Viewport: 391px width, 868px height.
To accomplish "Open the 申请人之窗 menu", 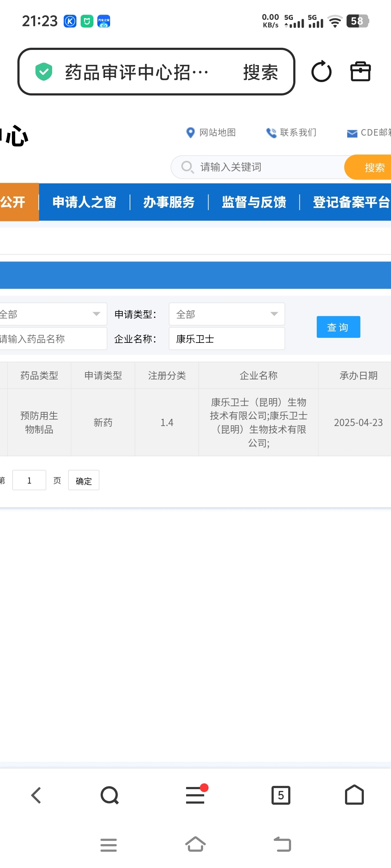I will coord(84,202).
